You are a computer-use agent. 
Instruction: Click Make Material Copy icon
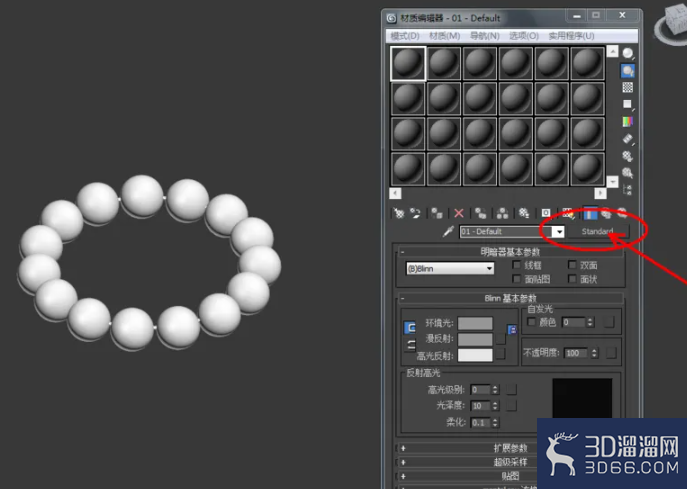pyautogui.click(x=481, y=213)
